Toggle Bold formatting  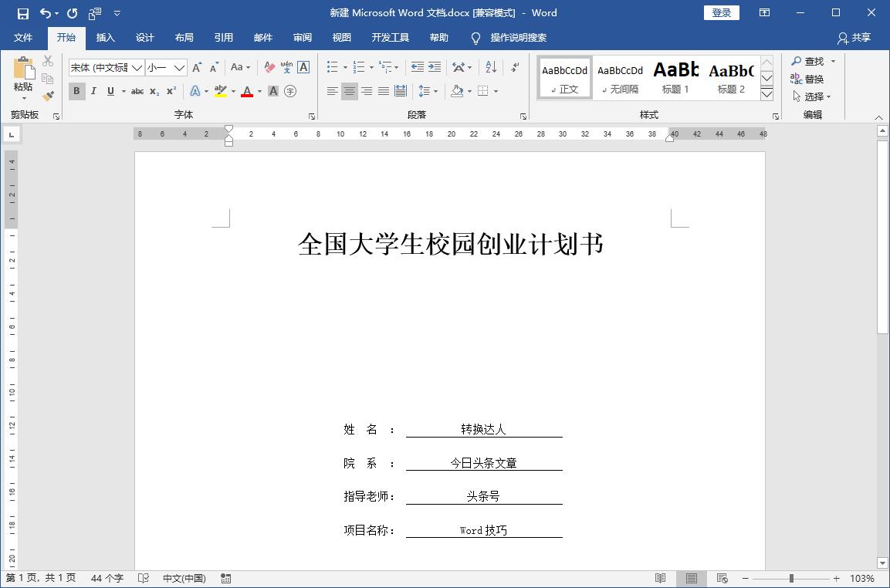[76, 91]
